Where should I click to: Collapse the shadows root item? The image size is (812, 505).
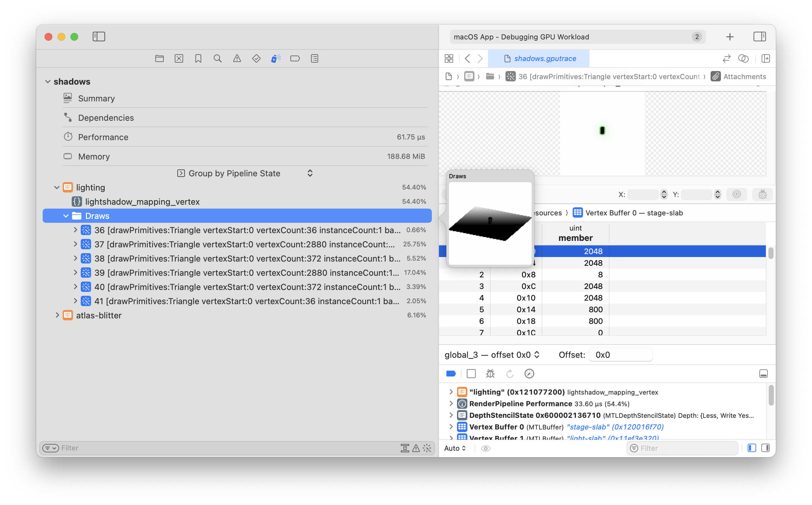(x=48, y=82)
